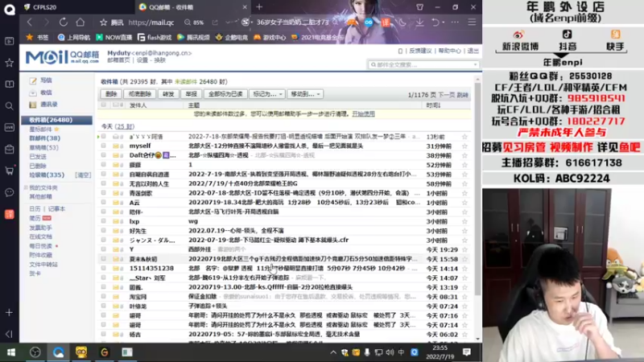The width and height of the screenshot is (644, 362).
Task: Click the browser back arrow
Action: pyautogui.click(x=30, y=23)
